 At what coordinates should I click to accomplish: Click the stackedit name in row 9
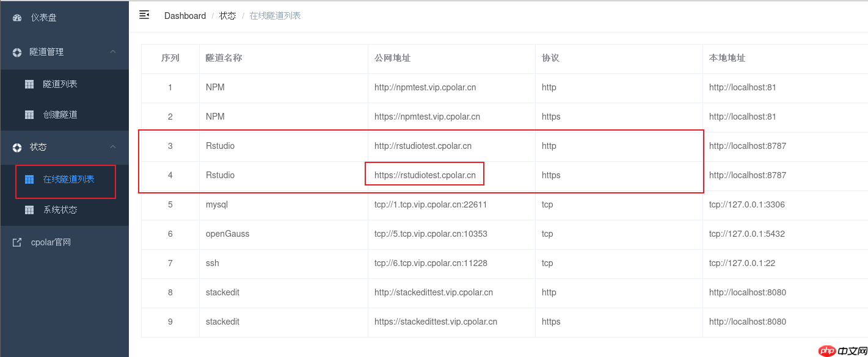222,322
